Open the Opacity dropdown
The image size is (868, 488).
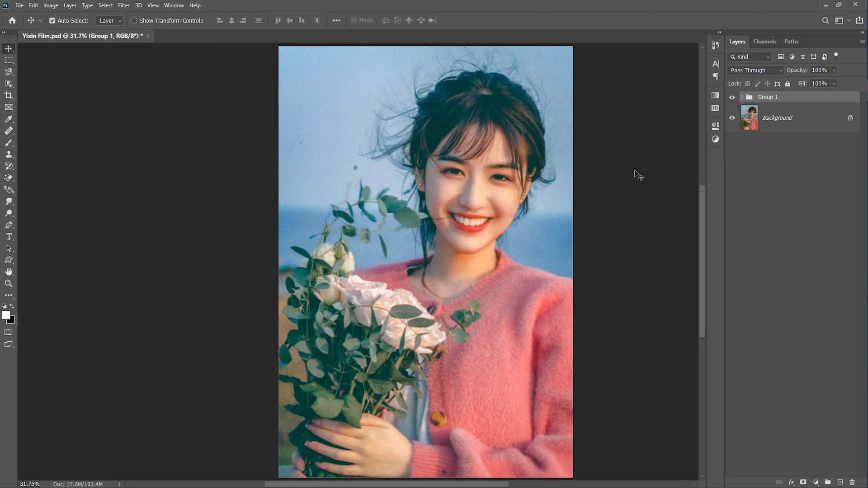(x=834, y=70)
